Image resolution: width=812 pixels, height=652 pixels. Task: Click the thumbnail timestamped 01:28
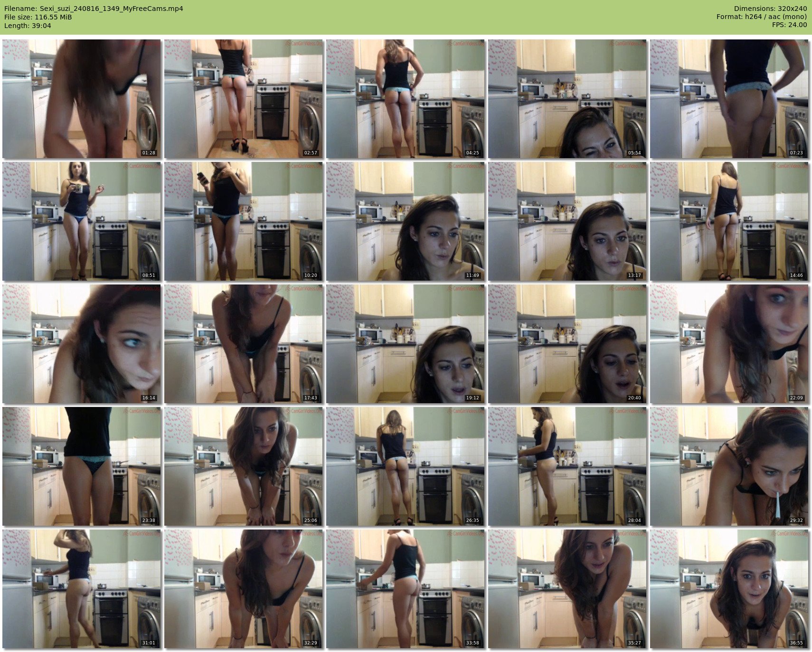82,99
